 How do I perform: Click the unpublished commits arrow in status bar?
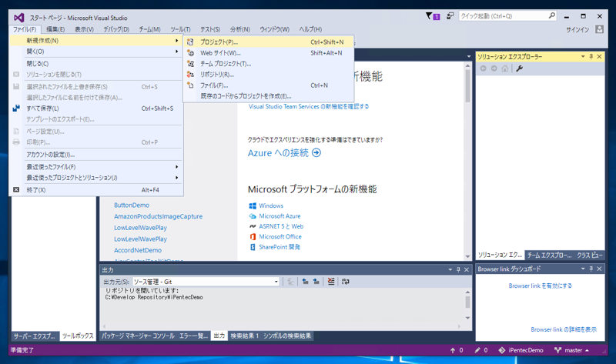pos(453,350)
